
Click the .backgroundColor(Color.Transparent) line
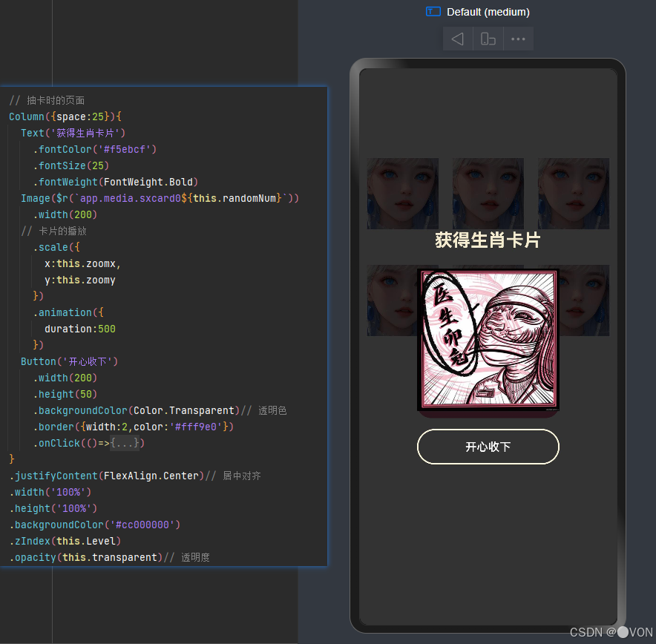coord(136,410)
